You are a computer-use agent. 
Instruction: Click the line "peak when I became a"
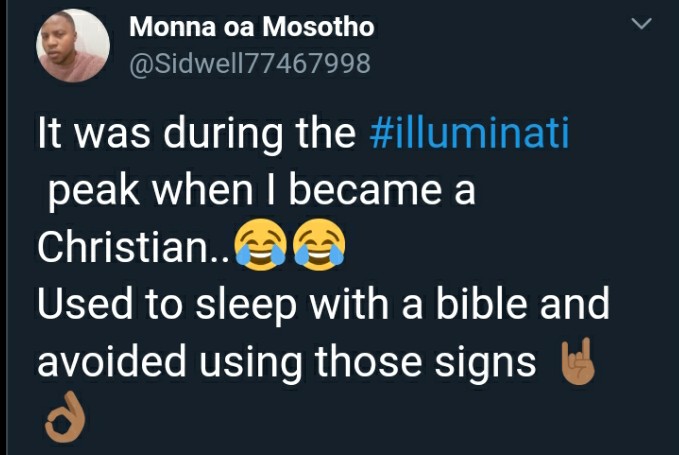pos(262,190)
